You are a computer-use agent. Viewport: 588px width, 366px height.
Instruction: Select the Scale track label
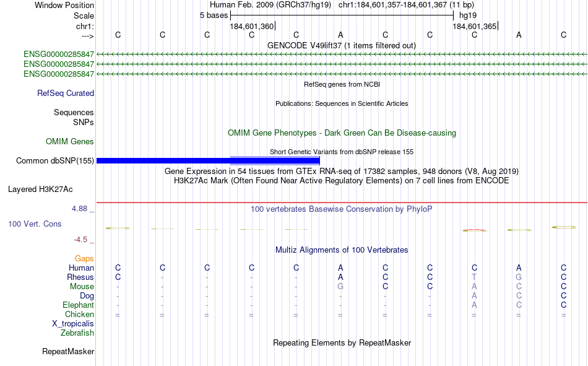[84, 15]
